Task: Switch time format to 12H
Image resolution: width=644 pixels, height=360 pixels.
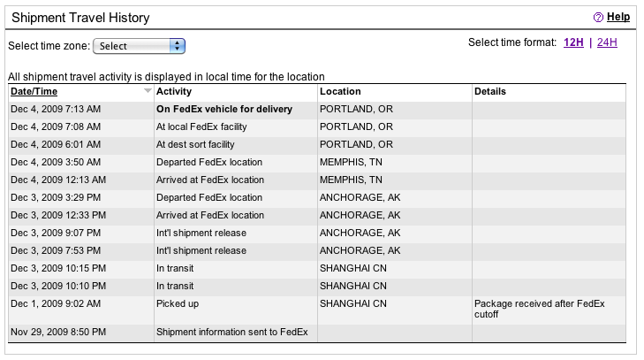Action: [574, 42]
